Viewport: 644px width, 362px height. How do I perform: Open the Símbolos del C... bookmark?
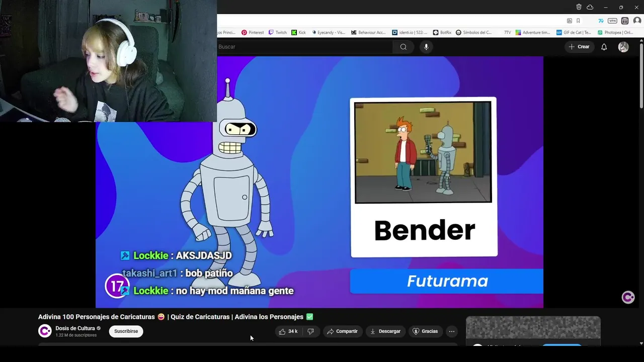(x=474, y=32)
